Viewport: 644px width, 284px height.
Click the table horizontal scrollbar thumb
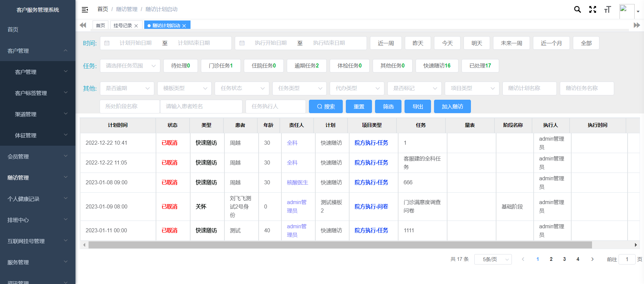[x=340, y=245]
